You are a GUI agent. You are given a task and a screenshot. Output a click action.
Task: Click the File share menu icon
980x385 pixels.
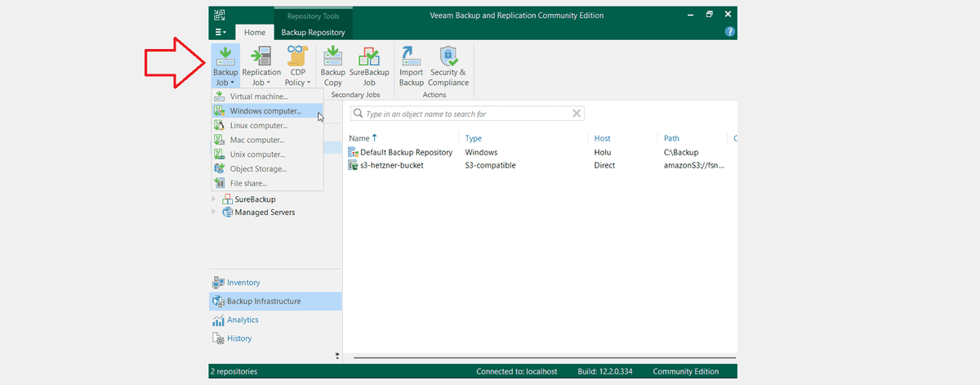(219, 183)
